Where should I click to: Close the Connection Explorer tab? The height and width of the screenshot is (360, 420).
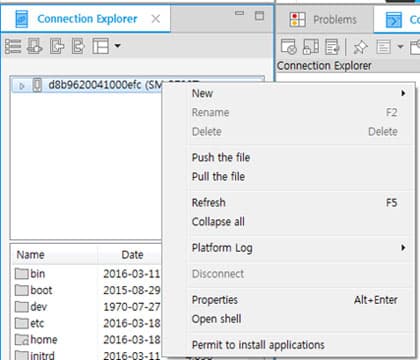tap(156, 19)
